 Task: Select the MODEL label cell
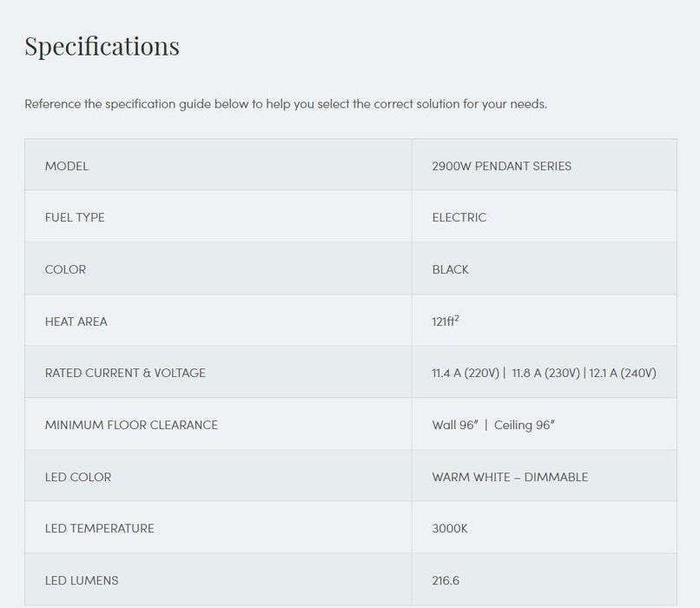pos(67,166)
